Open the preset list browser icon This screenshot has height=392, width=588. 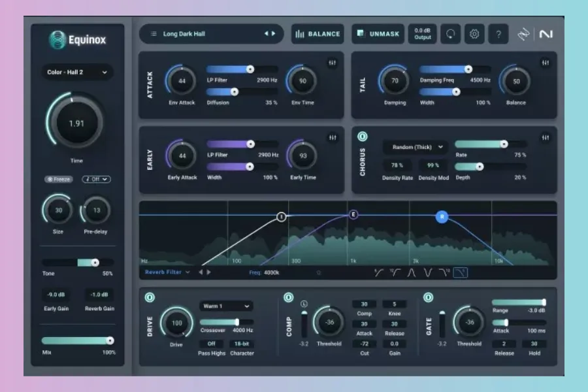pyautogui.click(x=154, y=34)
